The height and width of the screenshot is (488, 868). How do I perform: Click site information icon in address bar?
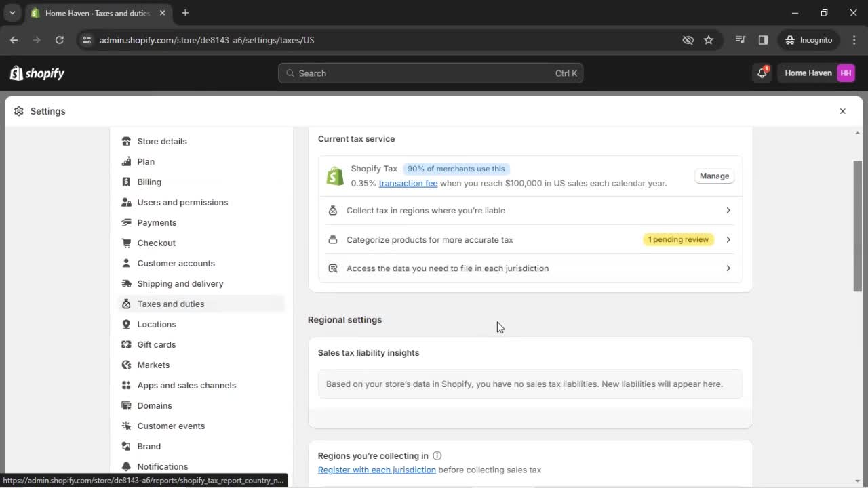coord(86,40)
